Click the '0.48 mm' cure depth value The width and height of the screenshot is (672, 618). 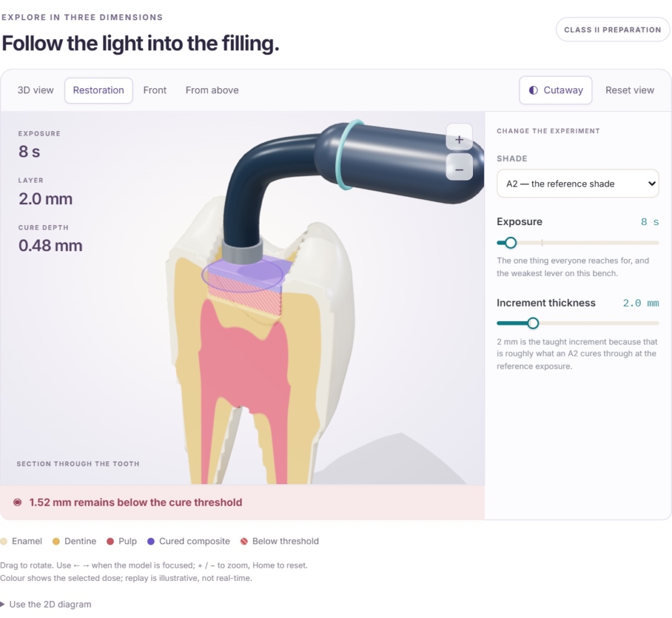point(51,245)
